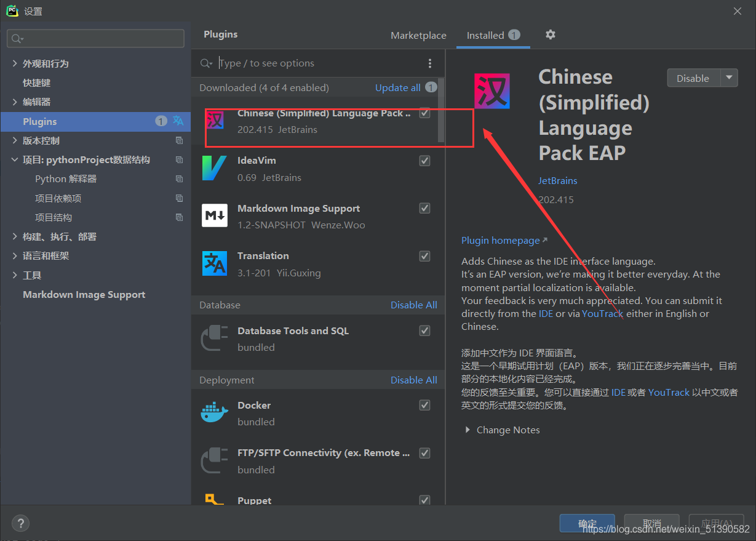Click the Translation plugin icon
The height and width of the screenshot is (541, 756).
(215, 263)
